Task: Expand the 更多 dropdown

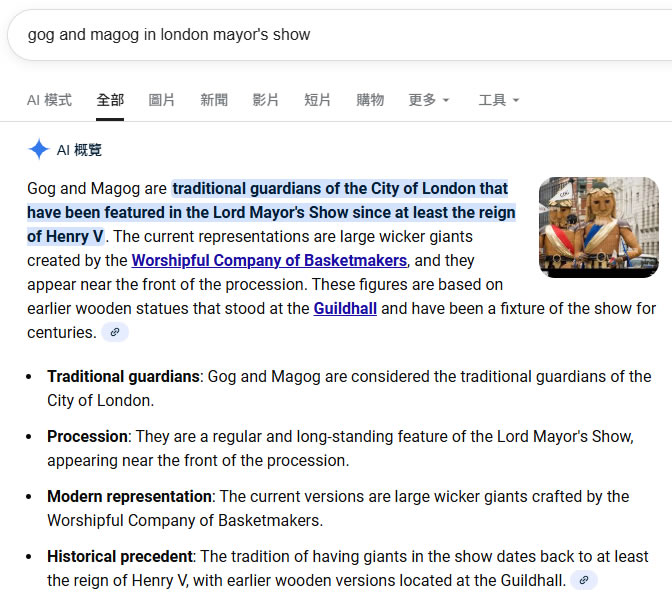Action: coord(429,100)
